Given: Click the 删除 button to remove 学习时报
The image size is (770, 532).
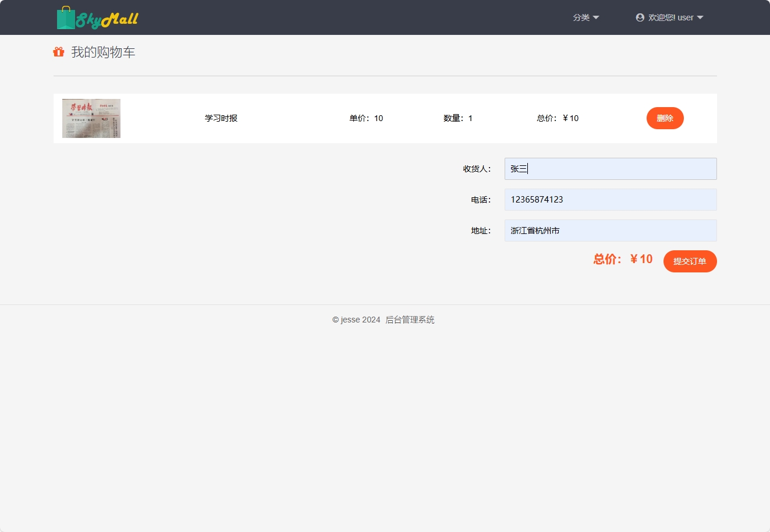Looking at the screenshot, I should point(665,118).
